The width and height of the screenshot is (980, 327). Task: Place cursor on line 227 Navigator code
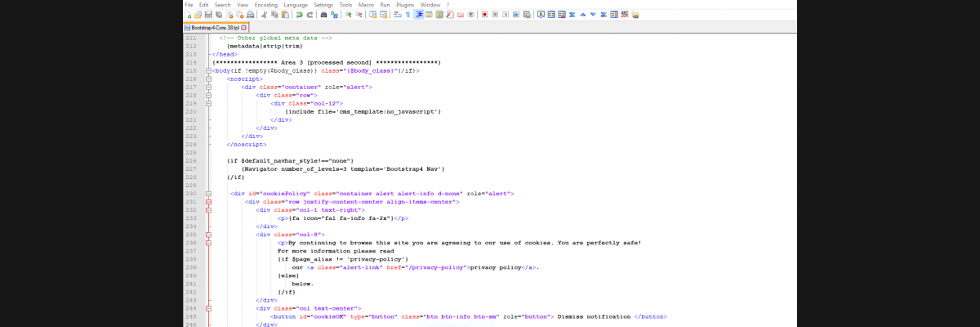coord(343,168)
